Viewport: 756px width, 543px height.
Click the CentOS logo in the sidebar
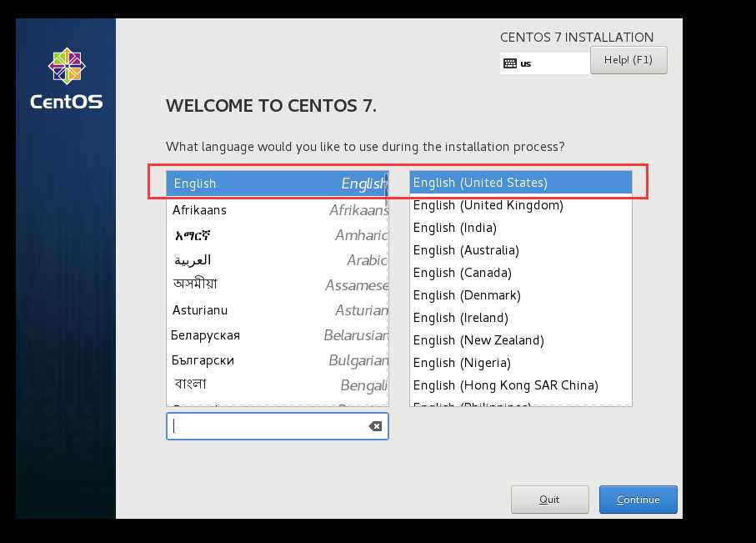(x=67, y=78)
